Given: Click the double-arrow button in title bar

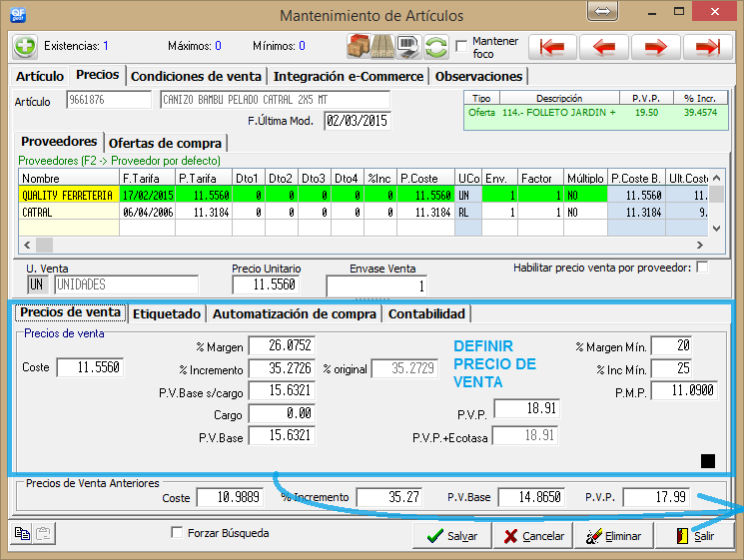Looking at the screenshot, I should click(x=602, y=11).
